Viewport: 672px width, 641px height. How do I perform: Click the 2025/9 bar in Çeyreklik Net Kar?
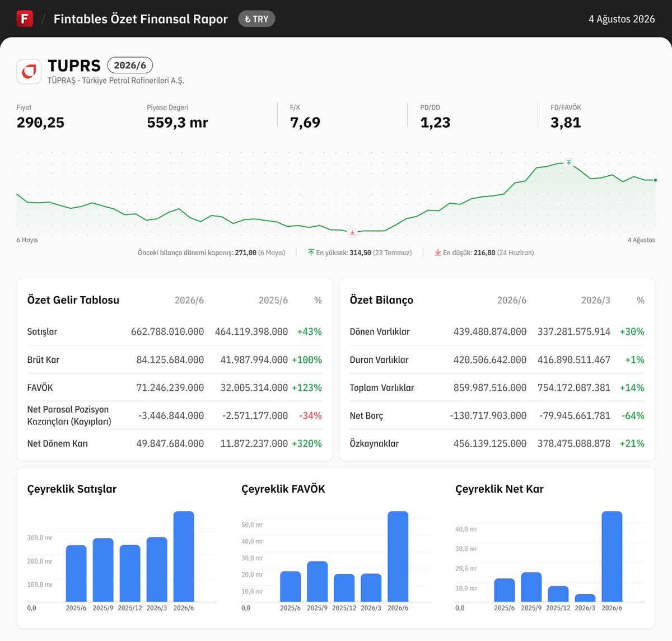point(531,587)
